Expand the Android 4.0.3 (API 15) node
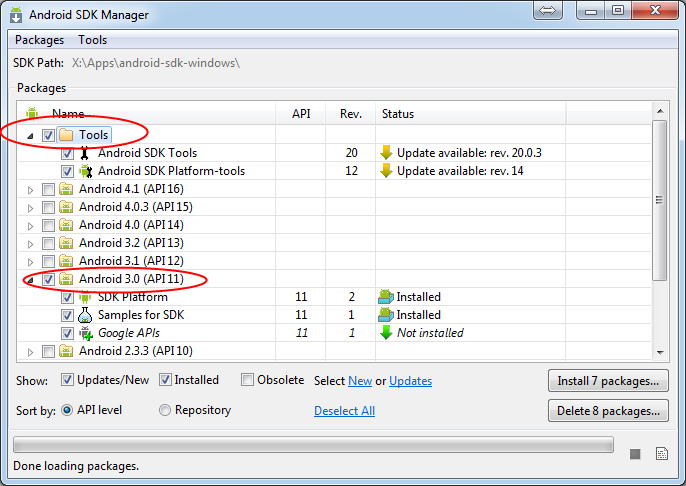 (31, 207)
